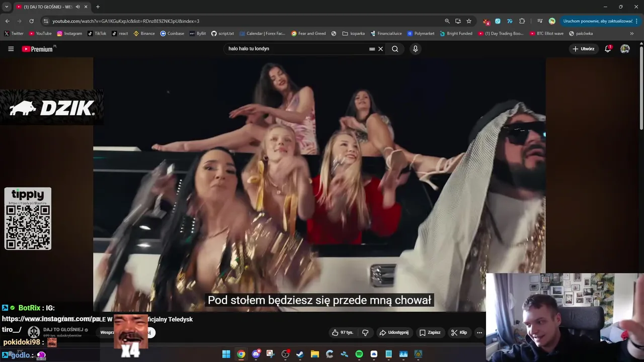Focus the YouTube search field
This screenshot has height=362, width=644.
pos(297,49)
